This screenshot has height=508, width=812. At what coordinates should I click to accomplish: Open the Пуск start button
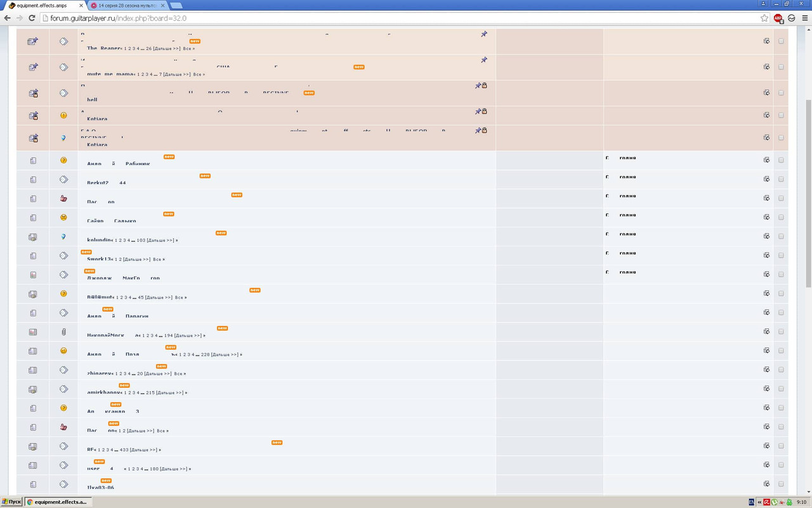(x=11, y=502)
